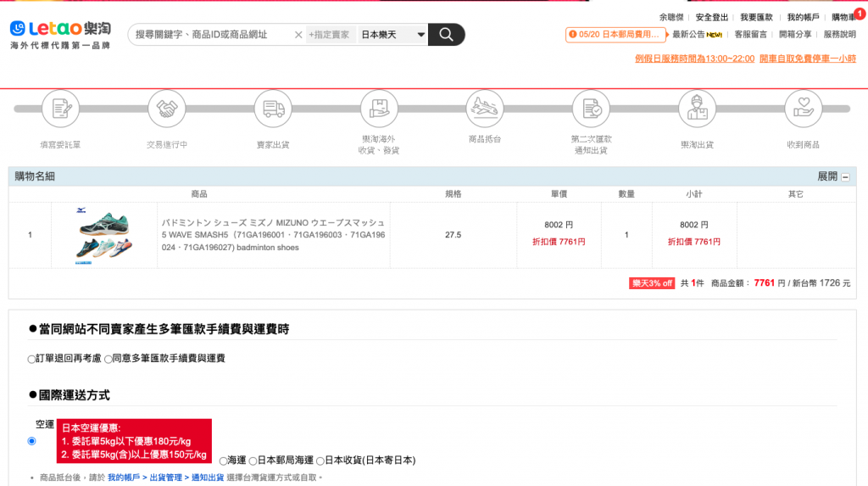Click 折扣價 7761円 in 單價 column
Image resolution: width=868 pixels, height=486 pixels.
click(559, 242)
